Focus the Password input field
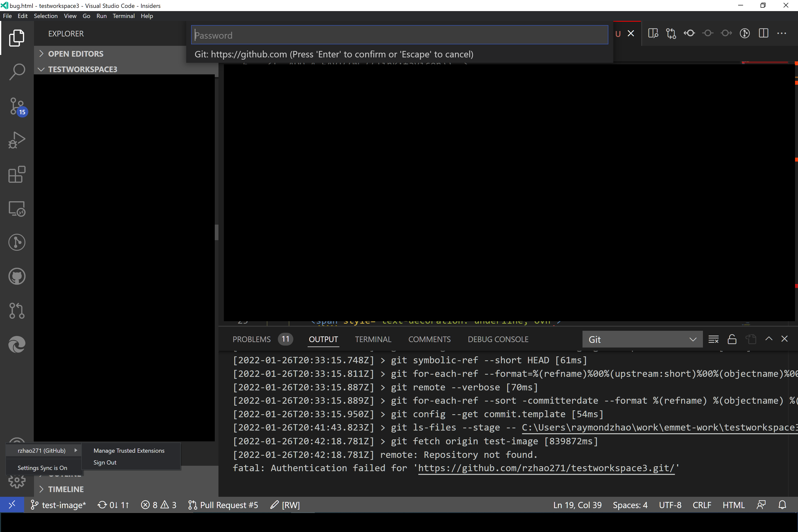The image size is (798, 532). (399, 35)
